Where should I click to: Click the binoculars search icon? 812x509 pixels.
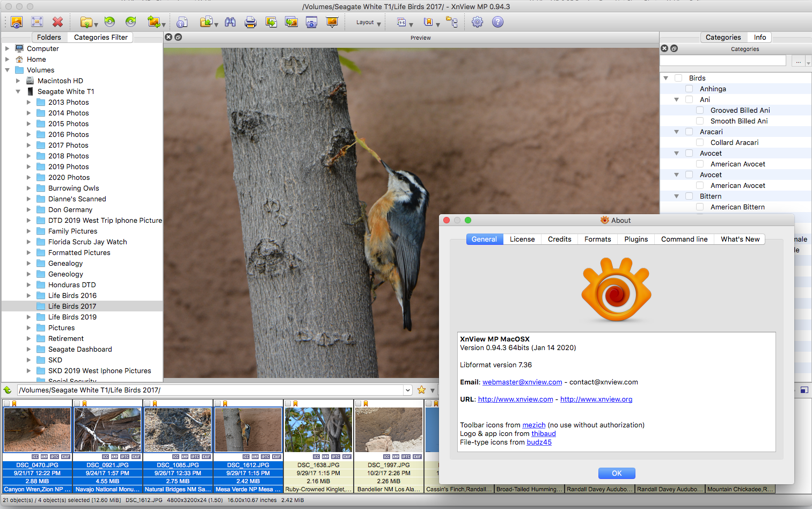click(230, 22)
